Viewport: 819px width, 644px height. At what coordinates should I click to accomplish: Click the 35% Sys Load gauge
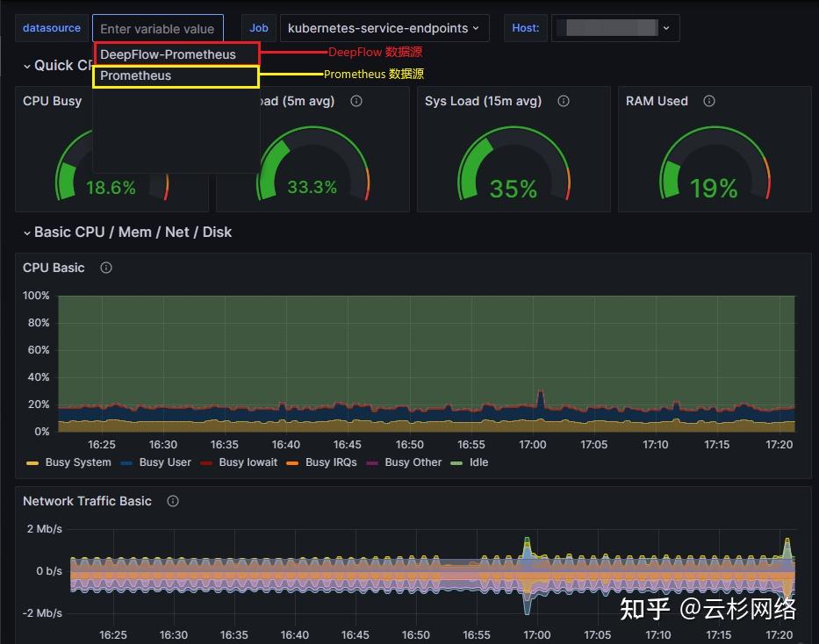(514, 163)
